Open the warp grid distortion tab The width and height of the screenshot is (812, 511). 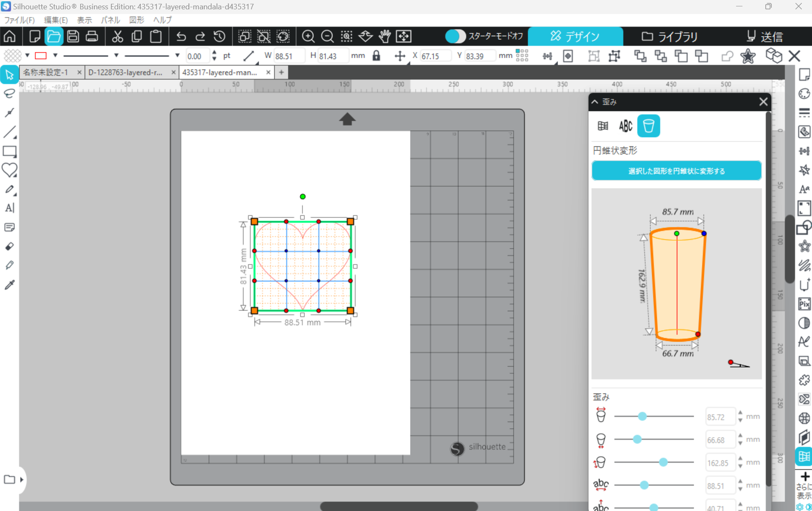pos(603,126)
